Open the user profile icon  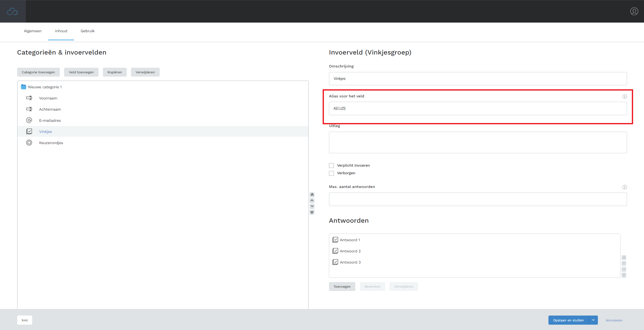(634, 11)
